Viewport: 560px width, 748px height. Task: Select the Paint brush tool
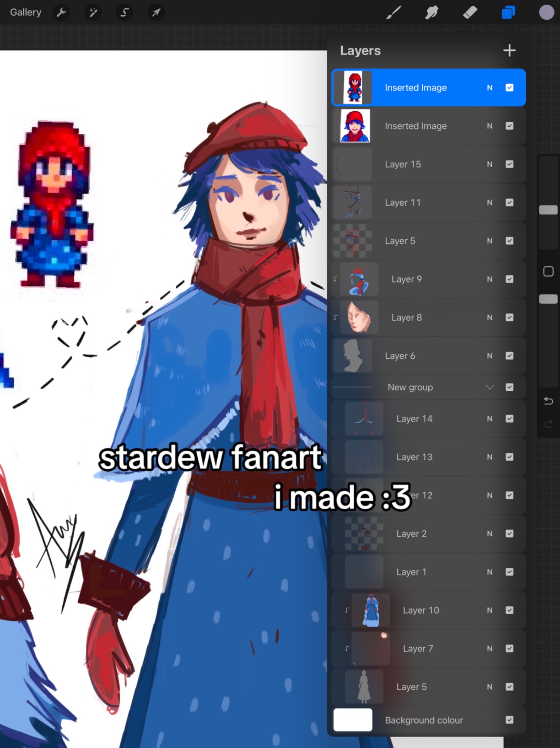tap(394, 12)
